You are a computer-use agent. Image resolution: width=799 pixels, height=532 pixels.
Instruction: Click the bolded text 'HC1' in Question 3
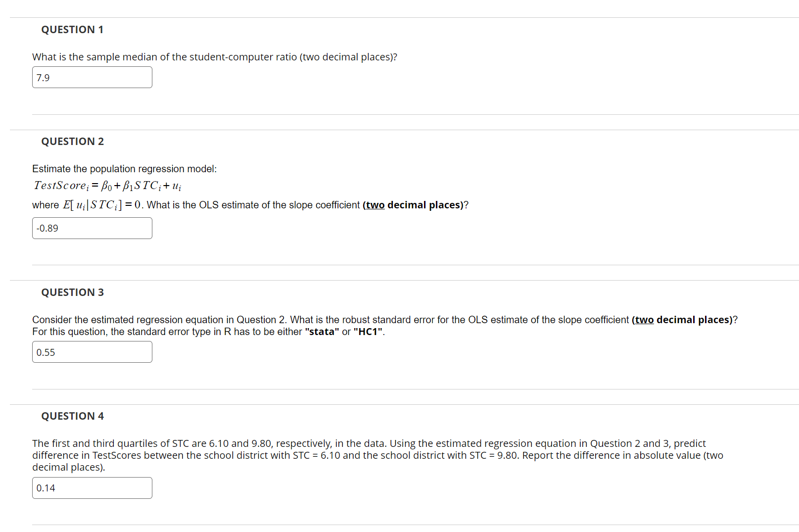(x=369, y=332)
